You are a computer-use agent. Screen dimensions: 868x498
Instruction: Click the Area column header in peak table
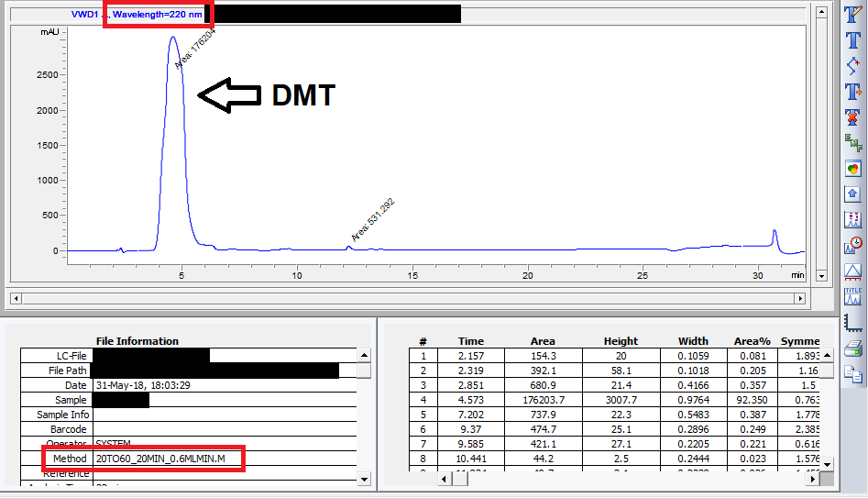(x=543, y=341)
